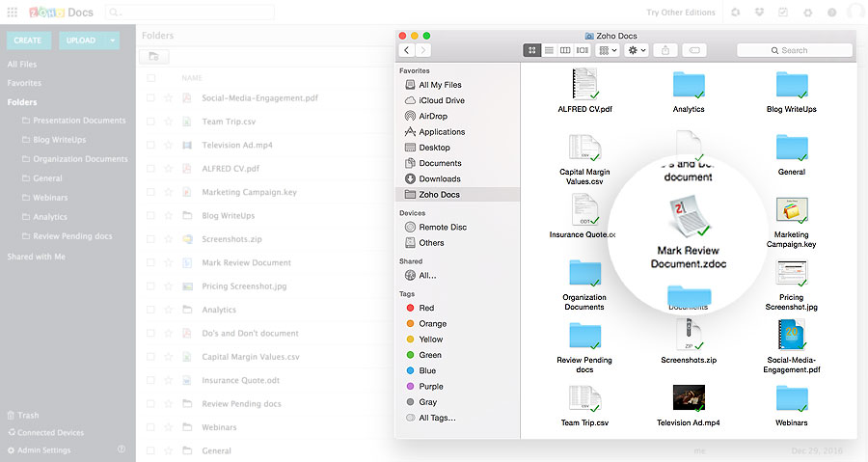Click the UPLOAD button in Zoho Docs

(81, 41)
